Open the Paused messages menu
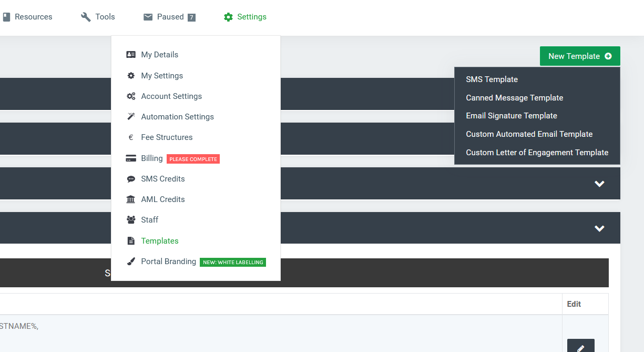The width and height of the screenshot is (644, 352). (169, 17)
